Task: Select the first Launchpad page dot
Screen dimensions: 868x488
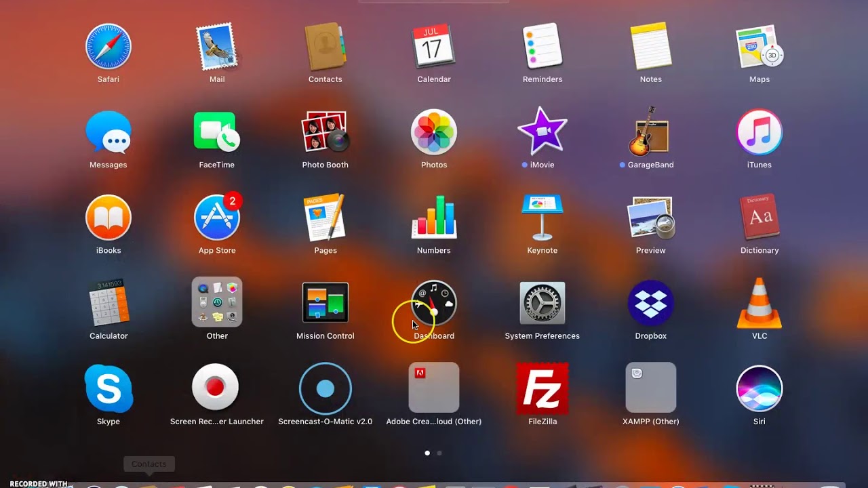Action: (x=427, y=453)
